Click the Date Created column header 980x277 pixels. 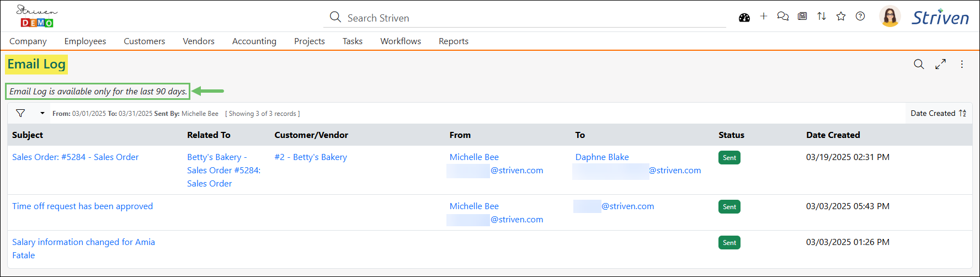pos(833,135)
